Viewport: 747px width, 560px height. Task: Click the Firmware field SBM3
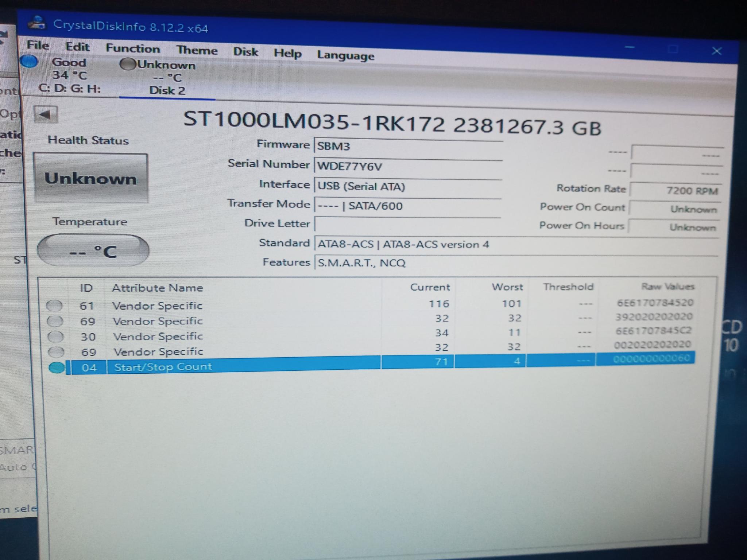408,146
